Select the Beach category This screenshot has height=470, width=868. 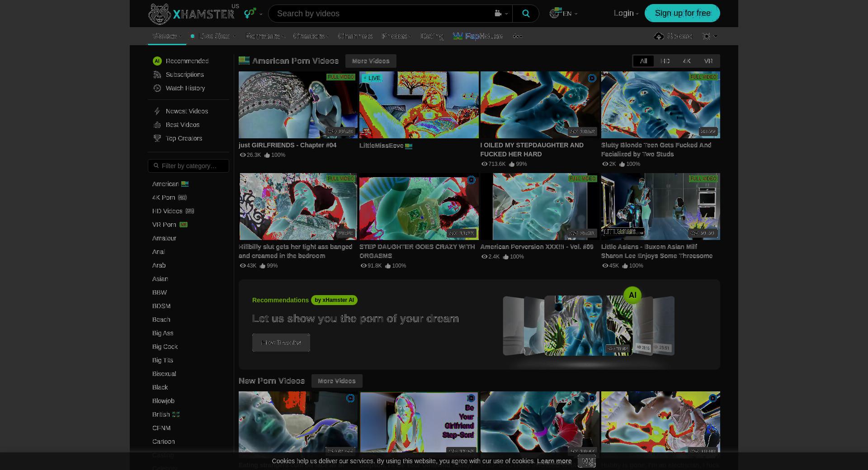(x=161, y=320)
